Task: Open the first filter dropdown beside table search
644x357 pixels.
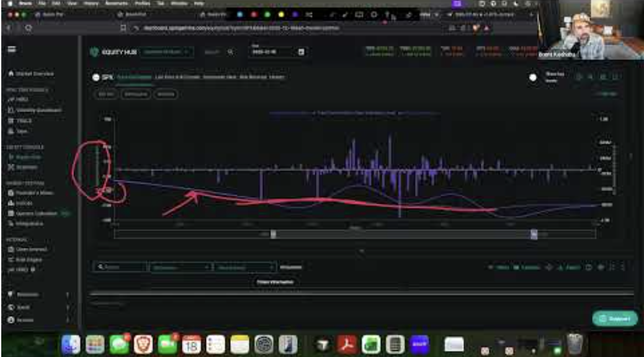Action: [179, 267]
